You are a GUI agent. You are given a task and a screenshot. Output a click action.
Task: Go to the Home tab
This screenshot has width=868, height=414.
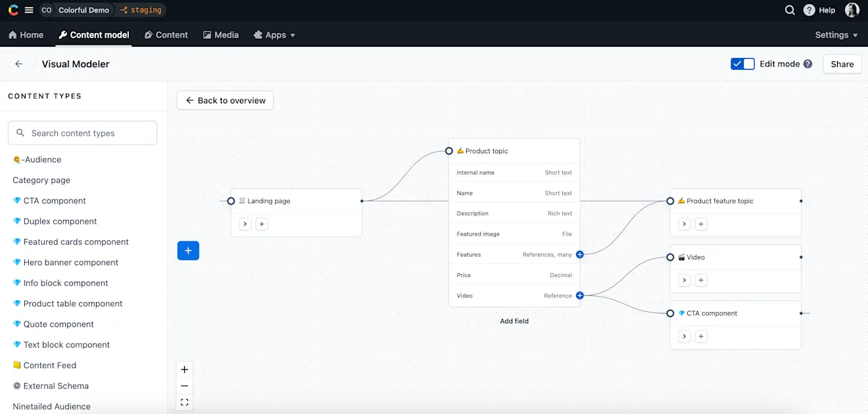(26, 35)
